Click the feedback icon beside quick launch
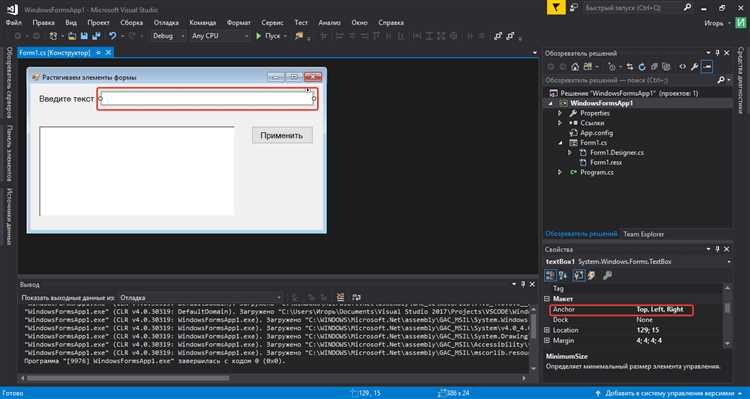750x399 pixels. click(x=574, y=8)
